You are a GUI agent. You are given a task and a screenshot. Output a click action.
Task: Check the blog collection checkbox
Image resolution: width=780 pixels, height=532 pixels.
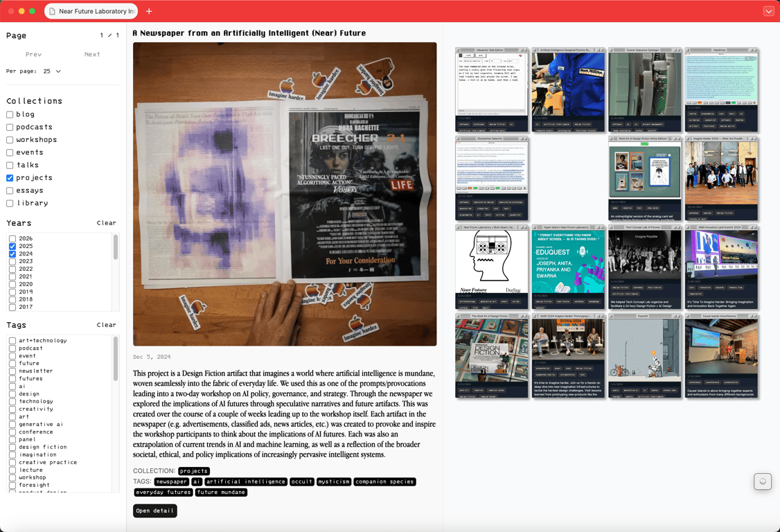[x=10, y=114]
